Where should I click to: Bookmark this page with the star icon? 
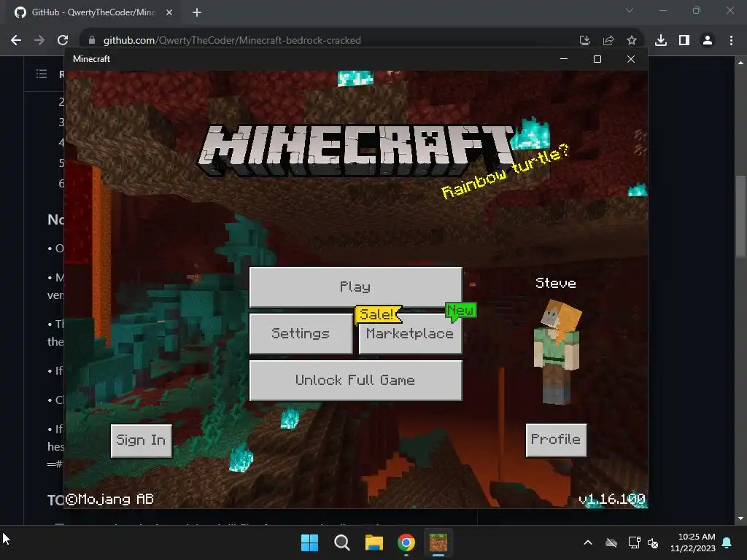click(x=632, y=41)
